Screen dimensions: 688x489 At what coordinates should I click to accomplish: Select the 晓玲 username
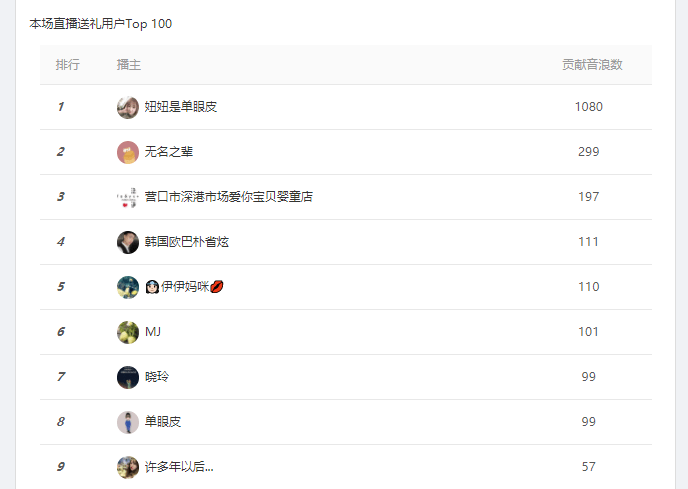point(157,377)
